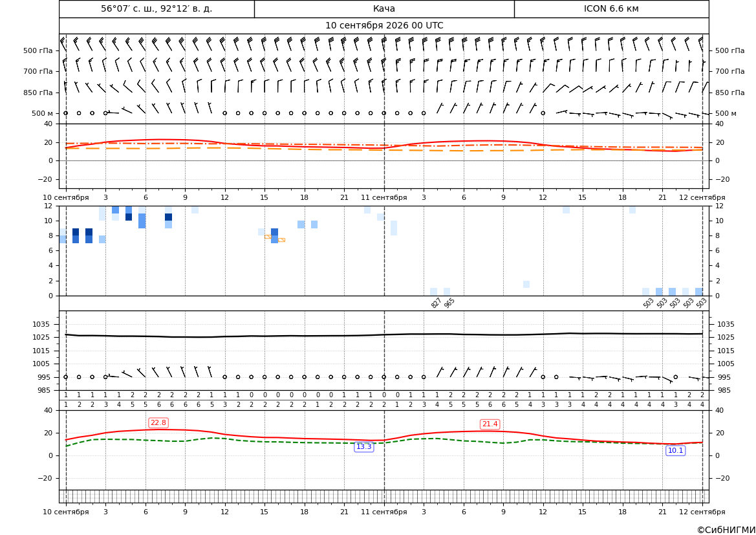Viewport: 756px width, 535px height.
Task: Select the blue 10.1 minimum temperature label
Action: point(675,450)
